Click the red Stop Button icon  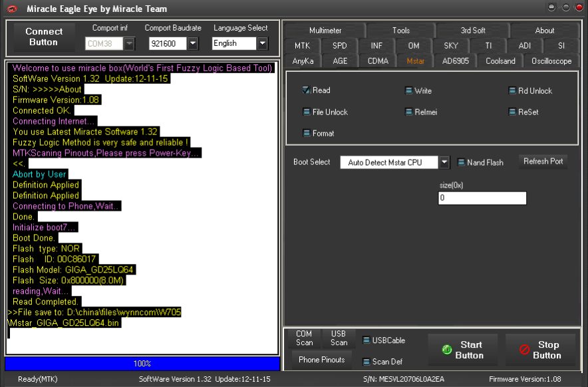tap(524, 350)
